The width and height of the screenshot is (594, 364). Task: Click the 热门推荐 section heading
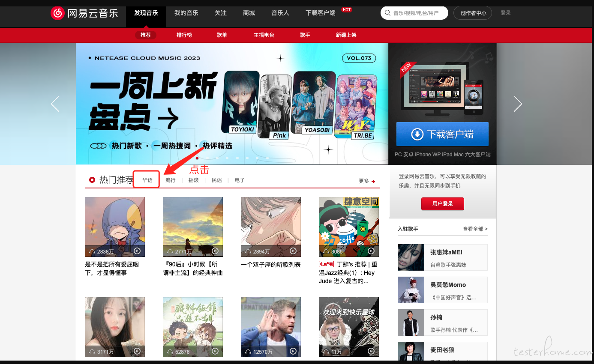click(x=116, y=180)
